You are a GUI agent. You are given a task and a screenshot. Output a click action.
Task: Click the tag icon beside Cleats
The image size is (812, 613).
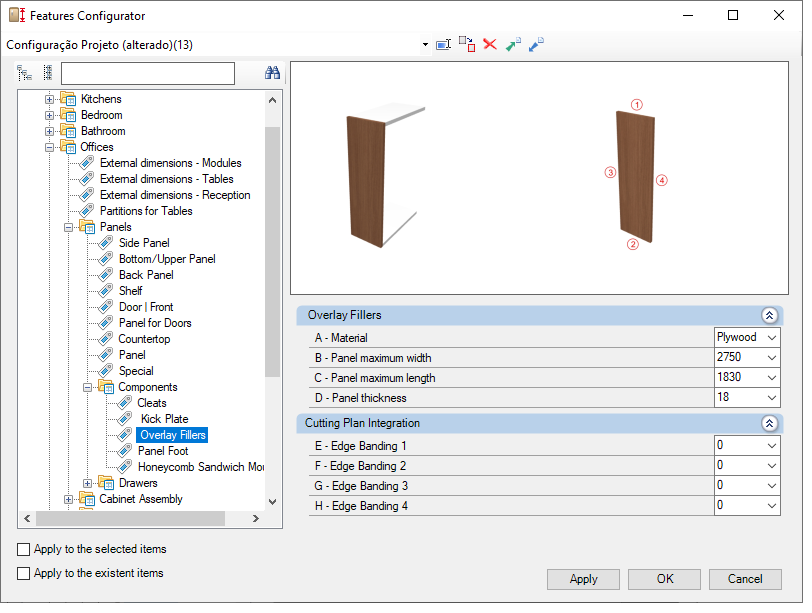click(125, 403)
